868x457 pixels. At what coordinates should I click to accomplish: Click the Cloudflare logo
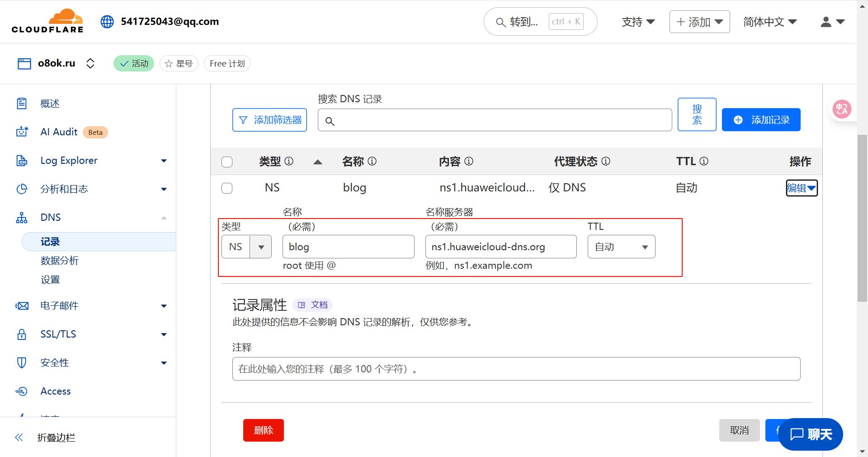coord(47,21)
